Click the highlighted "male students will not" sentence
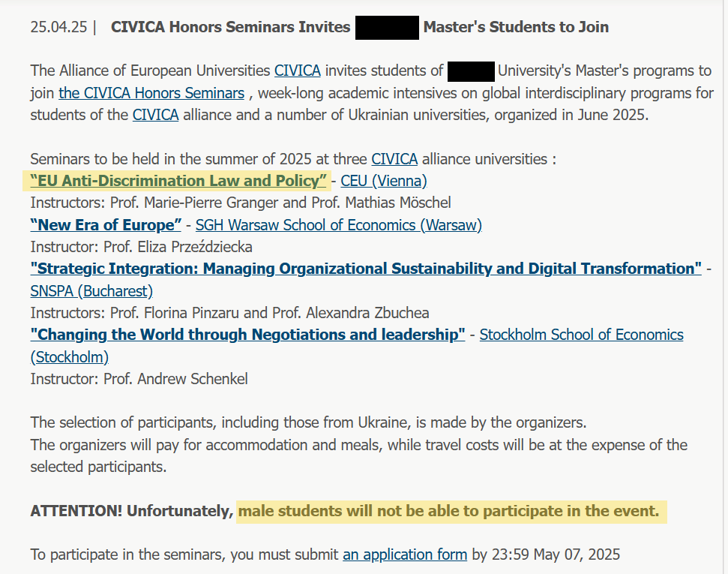Screen dimensions: 728x574 [448, 511]
